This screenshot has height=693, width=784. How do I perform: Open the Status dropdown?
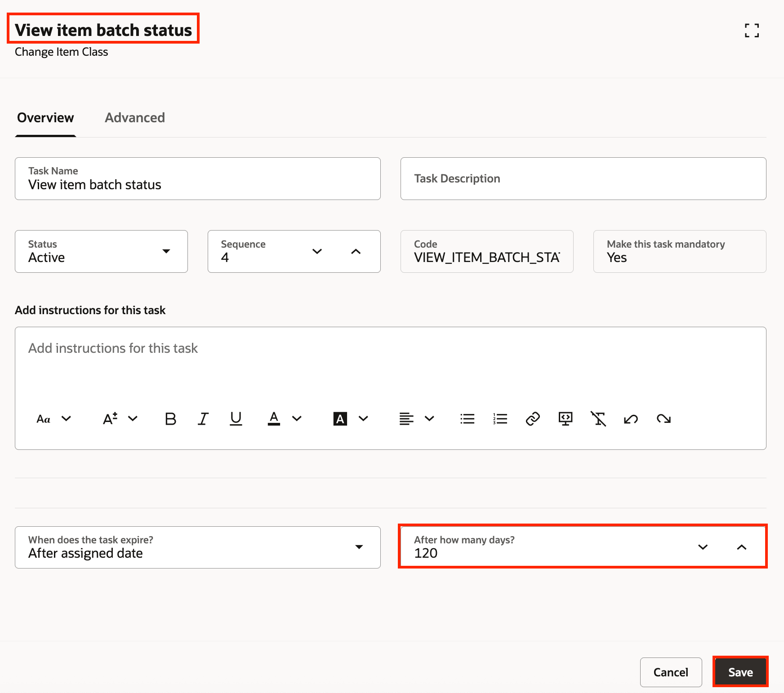click(x=166, y=251)
